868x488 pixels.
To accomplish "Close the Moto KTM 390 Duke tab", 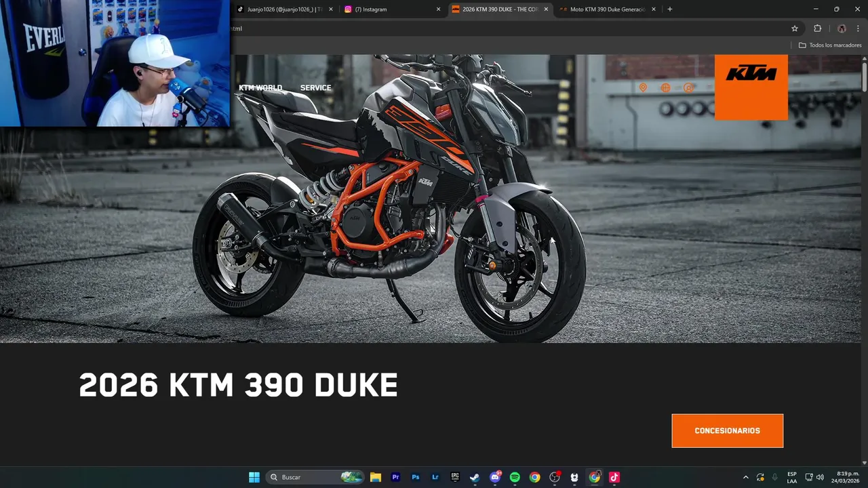I will point(654,9).
